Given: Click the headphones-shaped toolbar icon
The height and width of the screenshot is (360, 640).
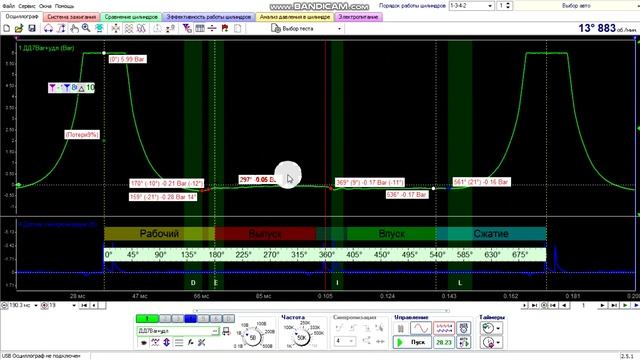Looking at the screenshot, I should point(49,28).
